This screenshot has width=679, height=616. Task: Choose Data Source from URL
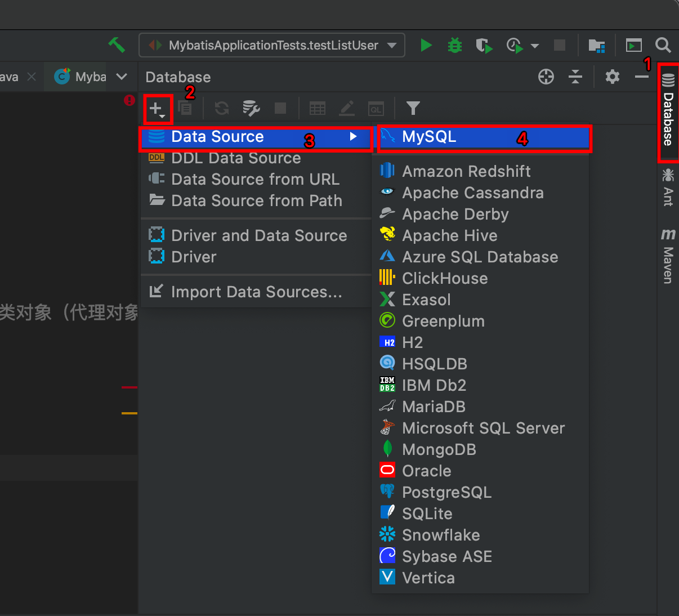tap(256, 180)
